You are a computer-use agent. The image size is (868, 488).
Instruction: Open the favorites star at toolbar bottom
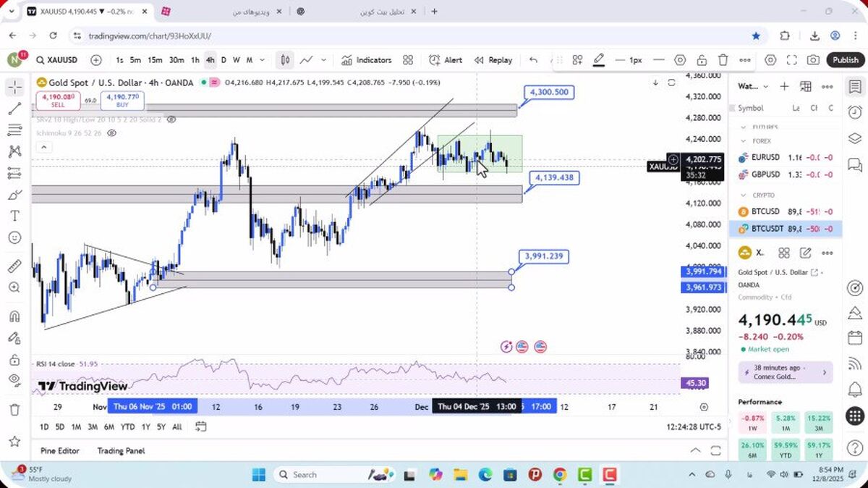[14, 441]
